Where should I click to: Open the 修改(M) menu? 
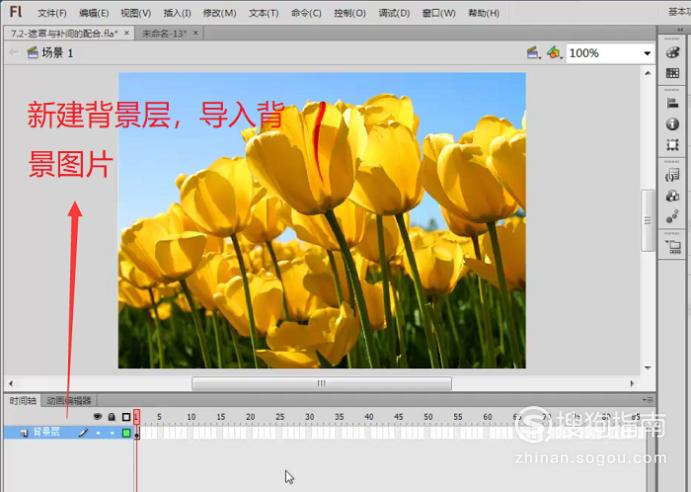(219, 13)
